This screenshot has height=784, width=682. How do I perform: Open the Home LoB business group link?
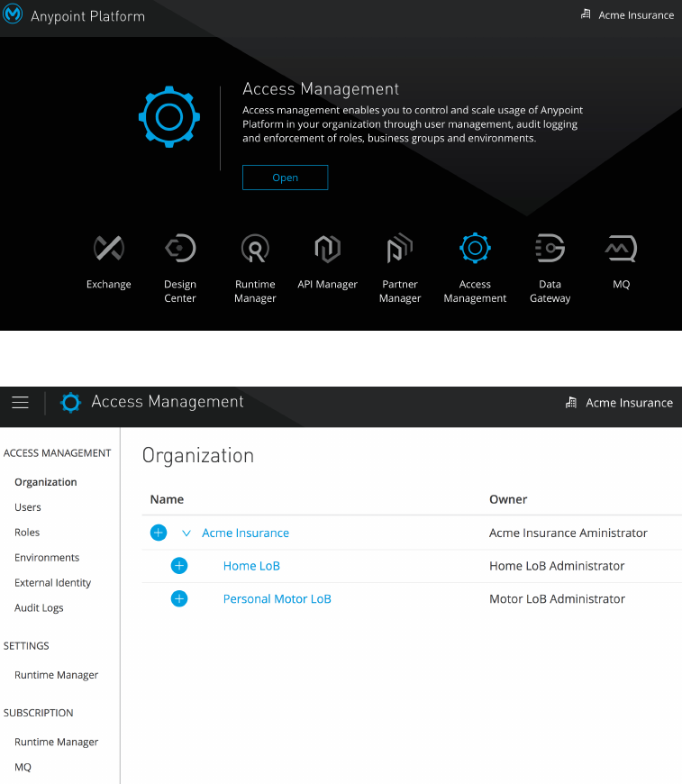[x=251, y=566]
